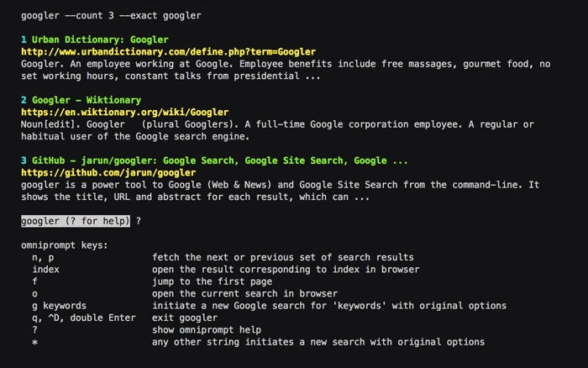Click the 'omniprompt keys:' heading
588x368 pixels.
pyautogui.click(x=65, y=245)
